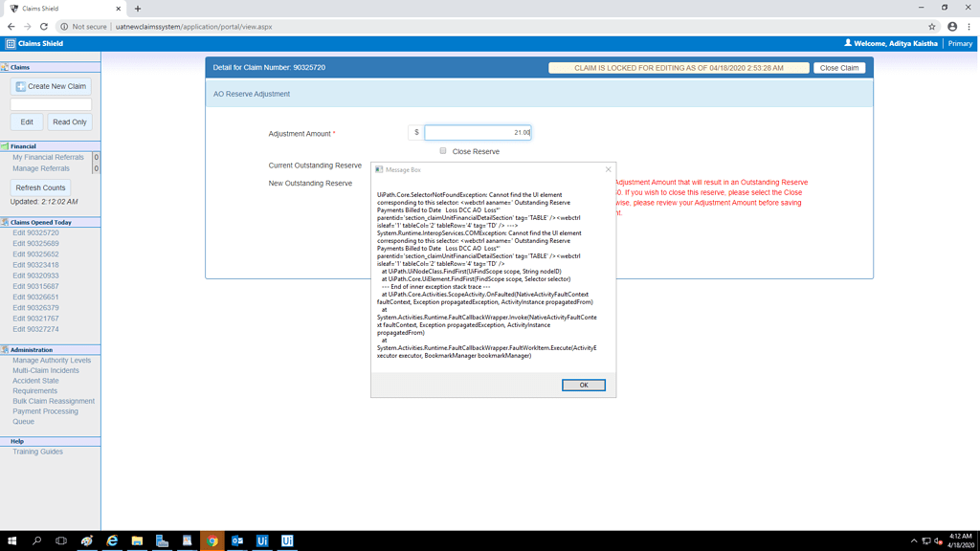Viewport: 980px width, 551px height.
Task: Click Reading List toggle icon in browser toolbar
Action: pyautogui.click(x=951, y=28)
